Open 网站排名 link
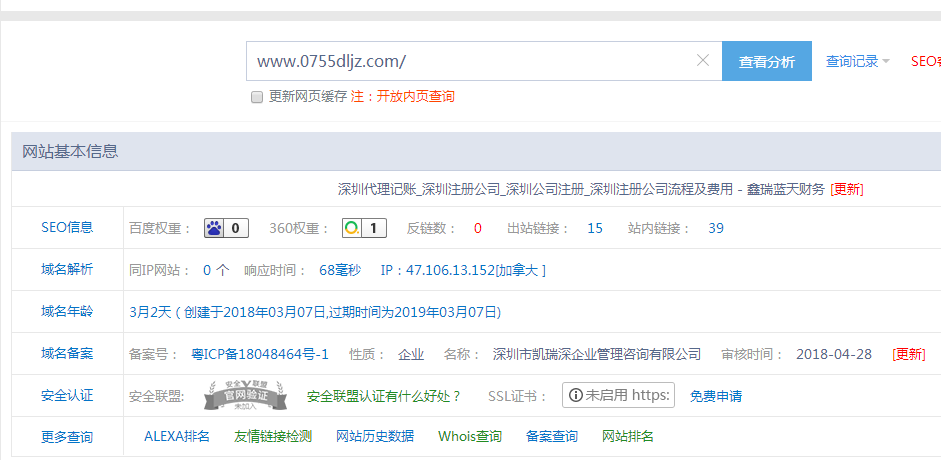 628,436
